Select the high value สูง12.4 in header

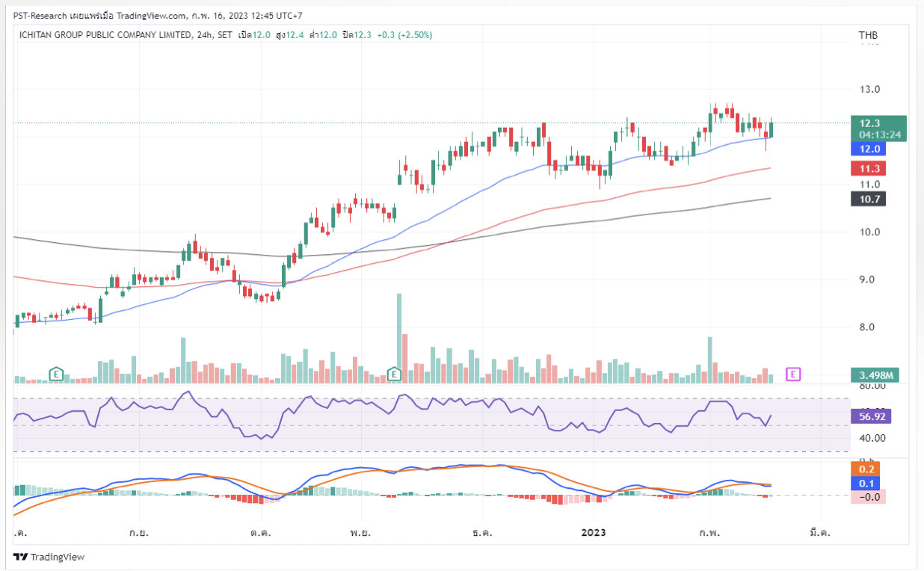click(x=291, y=35)
